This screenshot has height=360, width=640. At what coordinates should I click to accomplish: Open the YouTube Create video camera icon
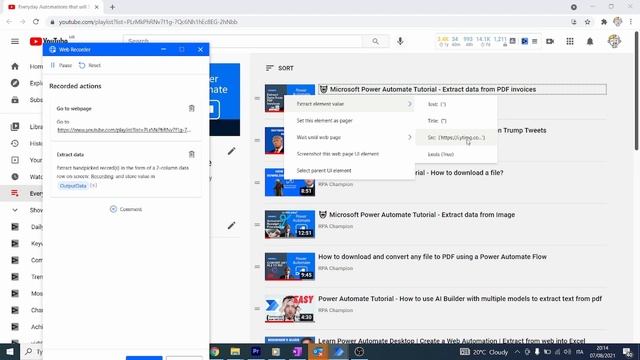pyautogui.click(x=550, y=41)
